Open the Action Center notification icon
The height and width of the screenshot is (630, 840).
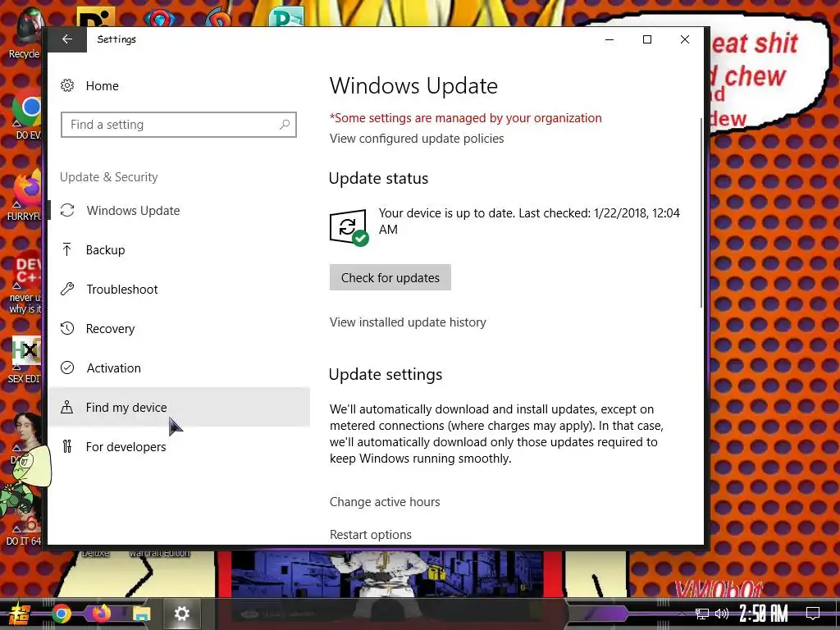[813, 614]
